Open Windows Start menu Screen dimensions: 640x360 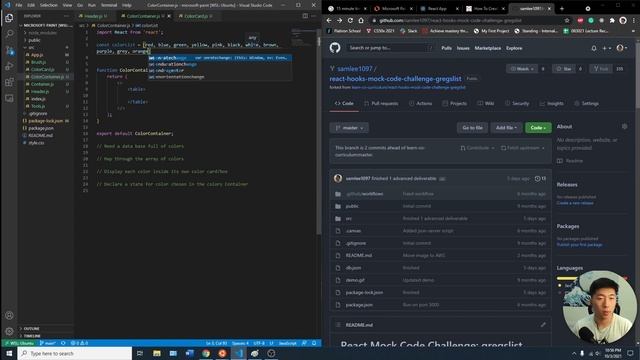9,353
